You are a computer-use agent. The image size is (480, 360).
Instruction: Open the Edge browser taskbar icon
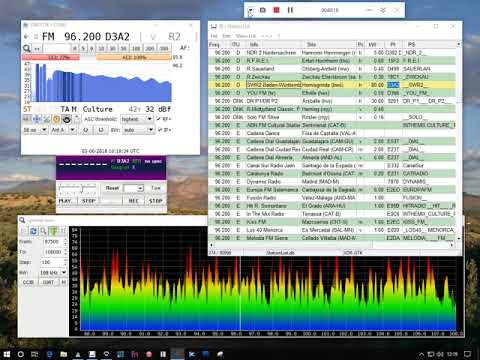tap(50, 354)
